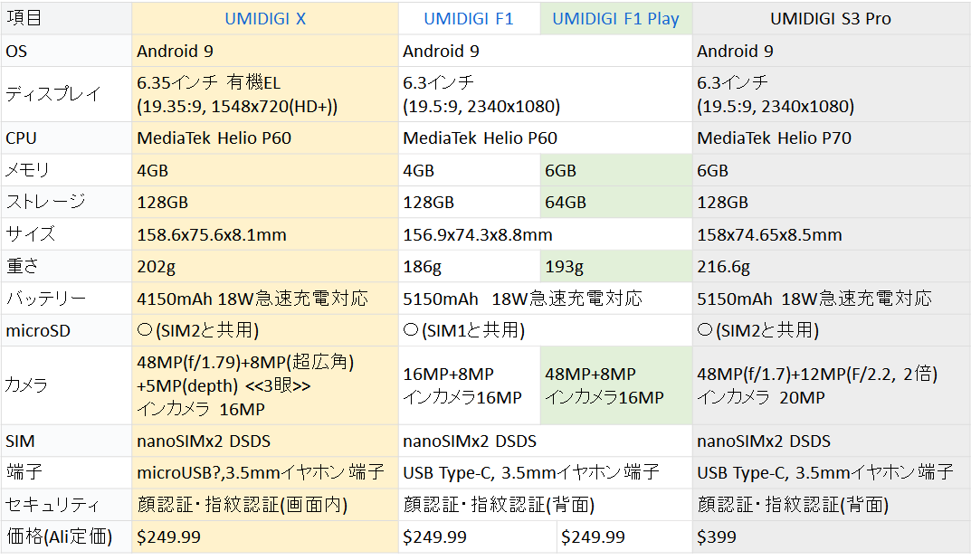
Task: Click the 4GB memory cell under UMIDIGI F1
Action: coord(469,170)
